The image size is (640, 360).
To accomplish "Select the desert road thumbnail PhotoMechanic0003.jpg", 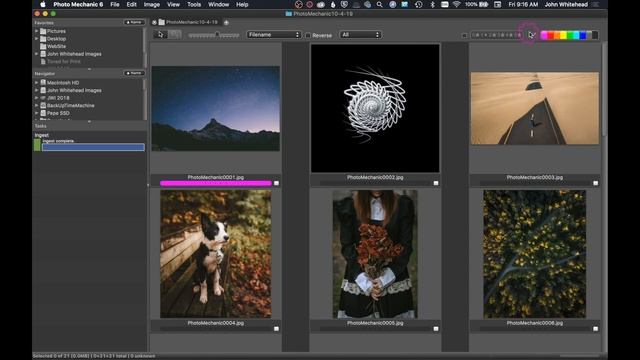I will click(535, 108).
